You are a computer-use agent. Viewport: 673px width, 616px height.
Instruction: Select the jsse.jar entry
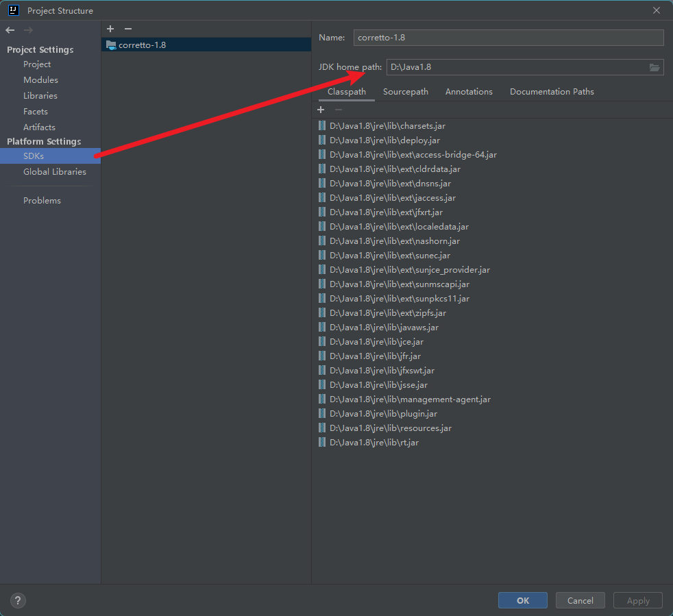378,384
